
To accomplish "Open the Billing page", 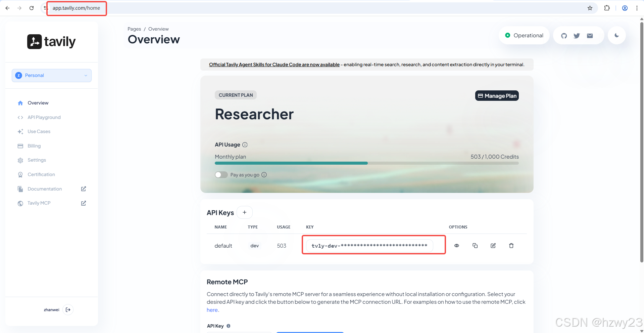I will point(34,146).
